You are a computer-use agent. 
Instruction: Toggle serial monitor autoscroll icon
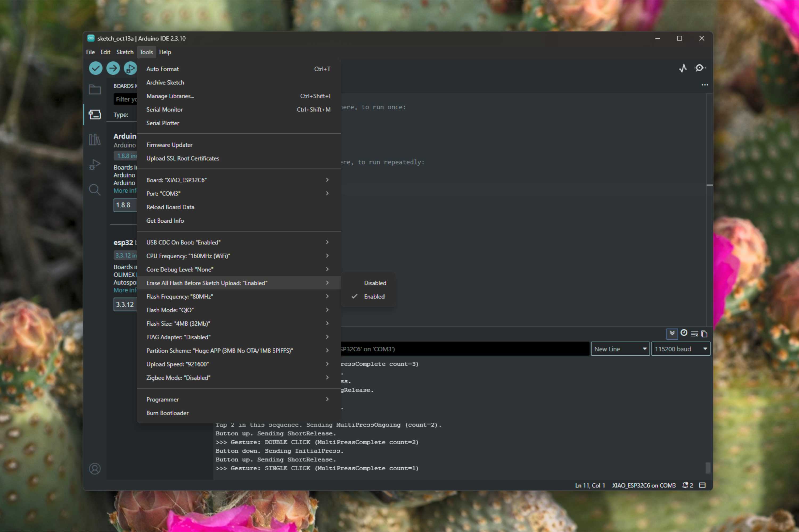coord(672,334)
